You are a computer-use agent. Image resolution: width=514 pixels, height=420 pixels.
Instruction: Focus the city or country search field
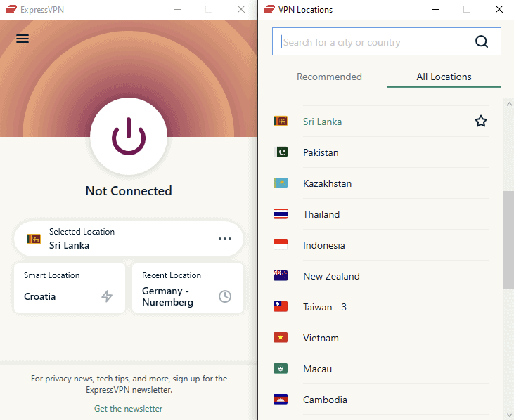(373, 42)
